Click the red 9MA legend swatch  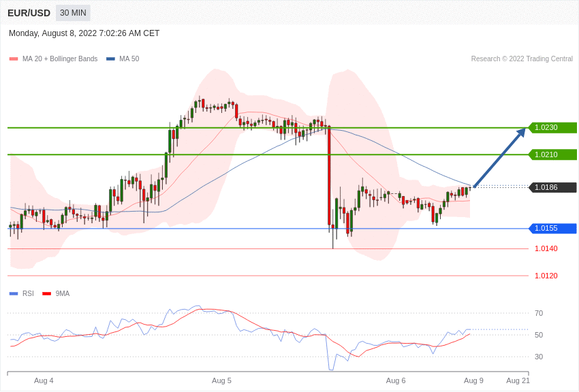[x=47, y=294]
